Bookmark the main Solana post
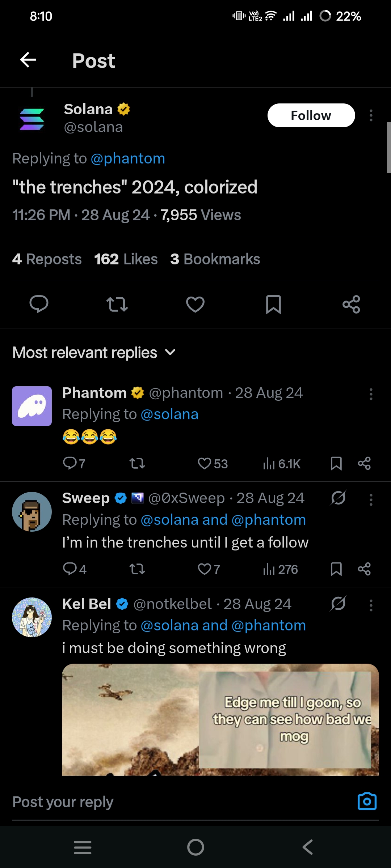 [x=273, y=304]
